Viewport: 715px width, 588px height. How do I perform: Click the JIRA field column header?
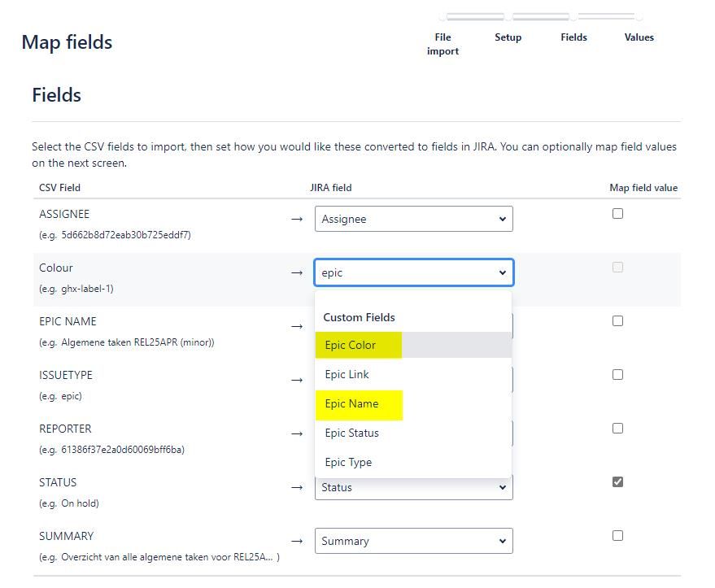[331, 188]
